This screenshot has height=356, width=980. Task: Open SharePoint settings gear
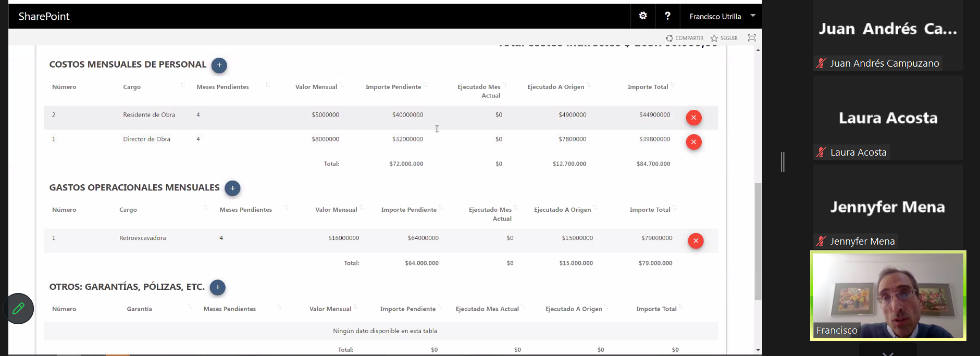tap(643, 16)
